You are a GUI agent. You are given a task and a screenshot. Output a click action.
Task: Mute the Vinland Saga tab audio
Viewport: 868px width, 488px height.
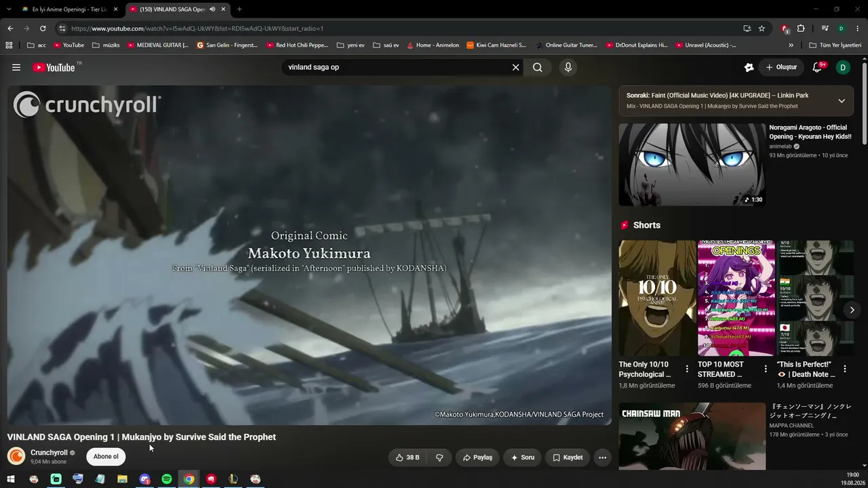coord(212,9)
